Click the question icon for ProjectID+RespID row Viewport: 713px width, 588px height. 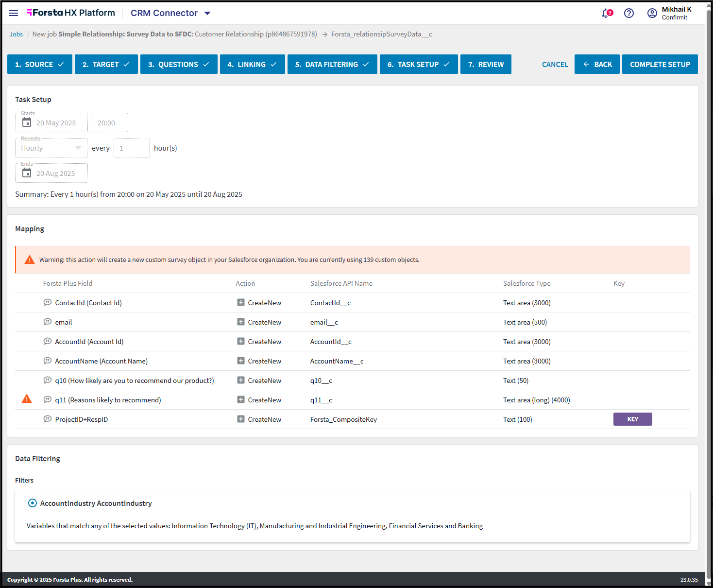[48, 419]
